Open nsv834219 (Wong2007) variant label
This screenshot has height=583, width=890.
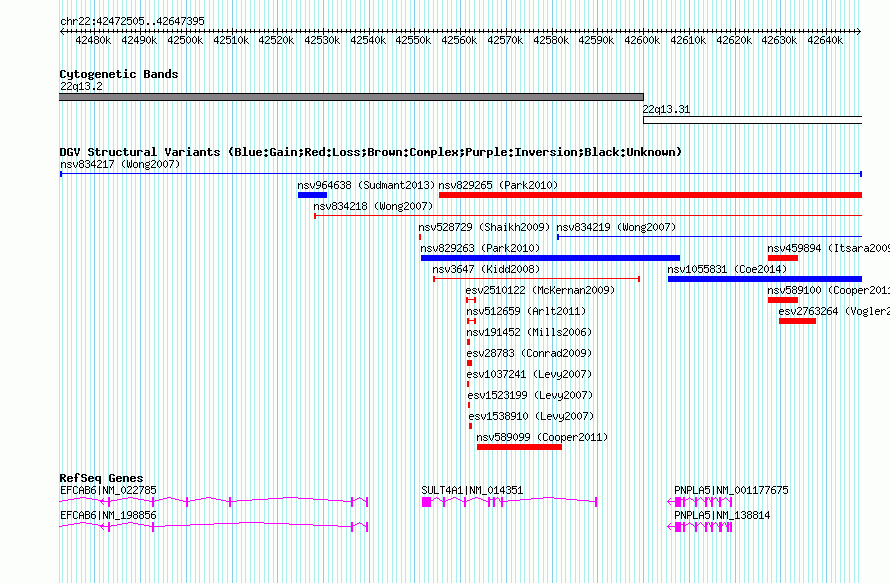pos(616,227)
